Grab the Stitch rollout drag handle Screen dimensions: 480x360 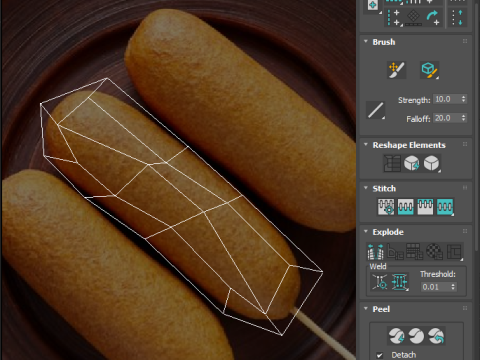[x=465, y=188]
